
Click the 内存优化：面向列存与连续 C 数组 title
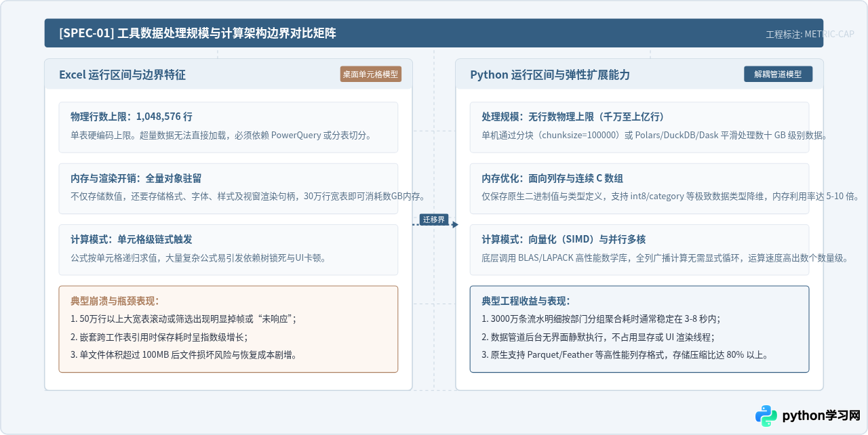click(x=552, y=178)
